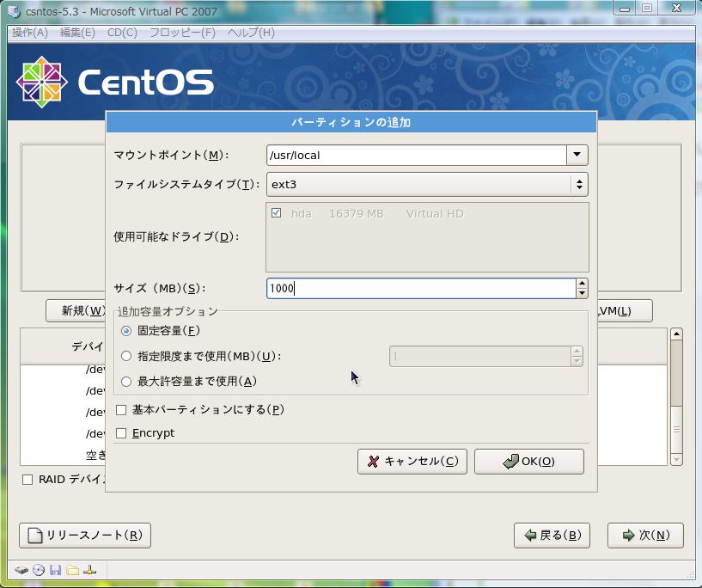
Task: Select the 最大許容量まで使用 radio option
Action: click(x=126, y=382)
